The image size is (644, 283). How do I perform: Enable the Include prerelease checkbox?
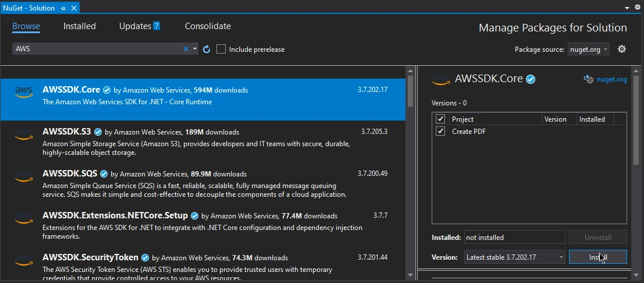click(x=221, y=49)
